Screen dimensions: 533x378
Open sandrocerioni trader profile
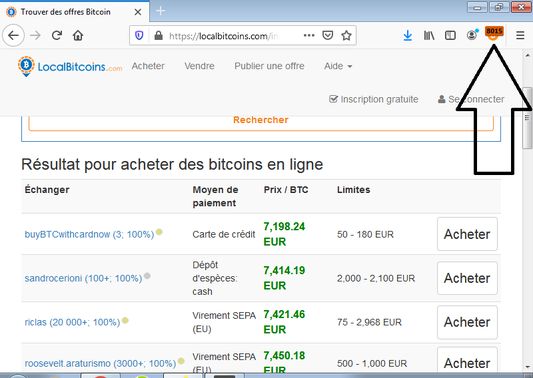click(x=83, y=278)
